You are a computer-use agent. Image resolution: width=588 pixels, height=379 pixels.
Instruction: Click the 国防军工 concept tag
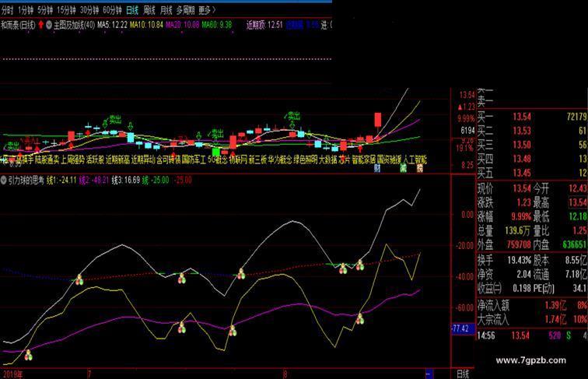tap(194, 160)
